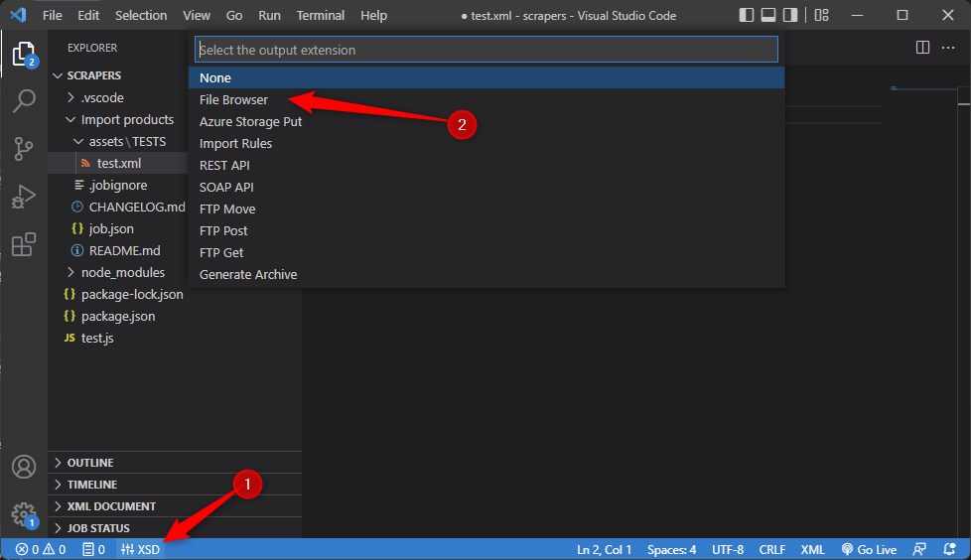This screenshot has width=971, height=560.
Task: Expand the node_modules folder
Action: click(118, 273)
